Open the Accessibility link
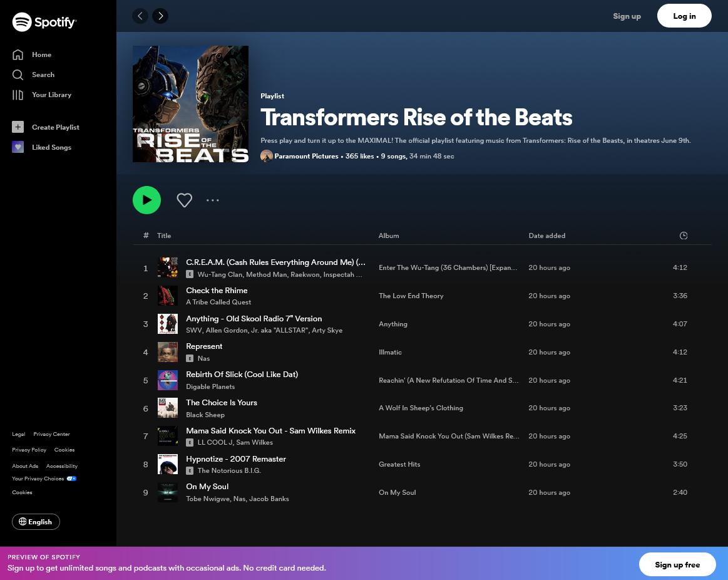This screenshot has height=580, width=728. pos(62,466)
